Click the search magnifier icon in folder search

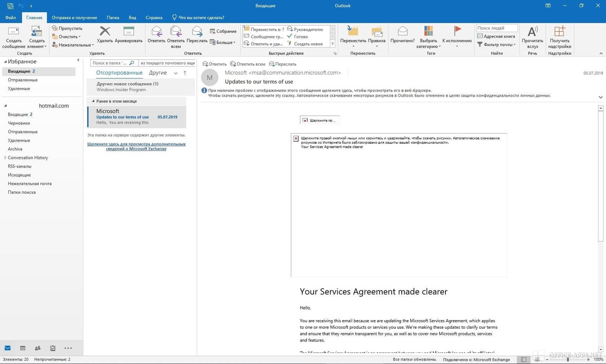[132, 63]
